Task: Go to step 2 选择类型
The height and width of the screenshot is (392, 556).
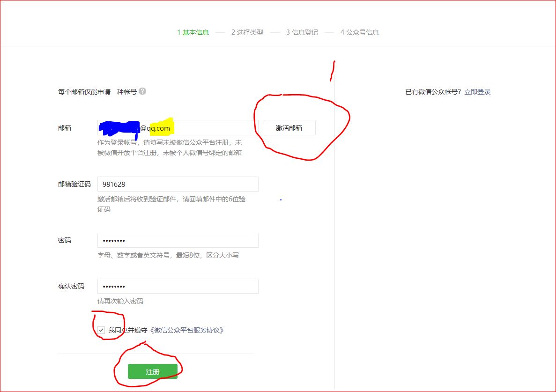Action: 247,32
